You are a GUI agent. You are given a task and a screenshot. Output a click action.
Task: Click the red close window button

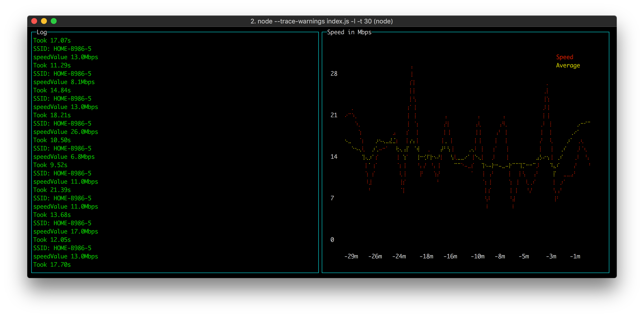click(34, 21)
